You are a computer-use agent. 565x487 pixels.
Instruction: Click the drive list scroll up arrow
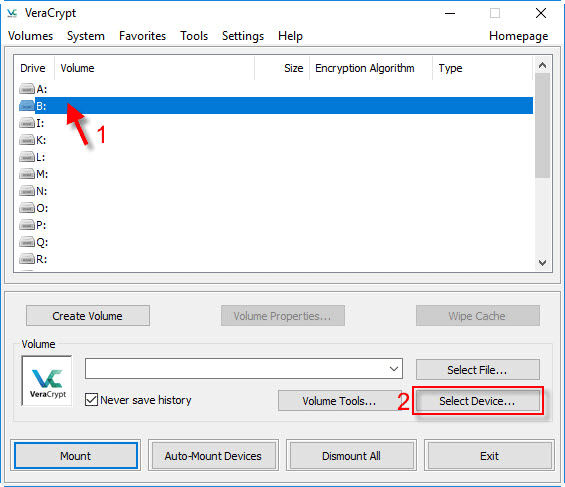tap(542, 65)
